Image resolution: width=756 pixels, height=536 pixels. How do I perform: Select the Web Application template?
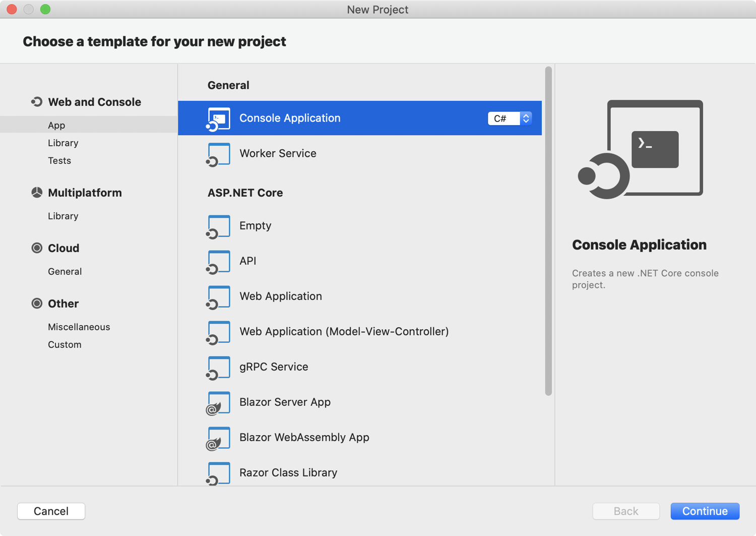coord(360,296)
